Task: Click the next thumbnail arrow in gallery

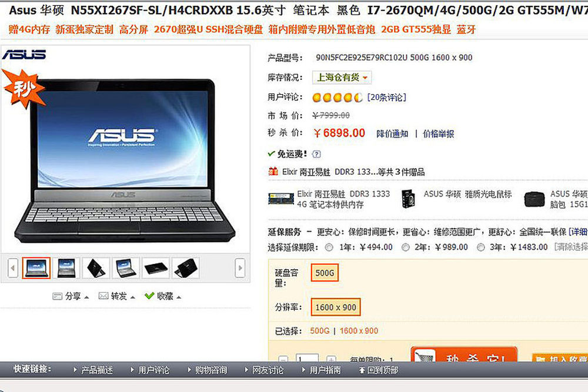Action: tap(240, 268)
